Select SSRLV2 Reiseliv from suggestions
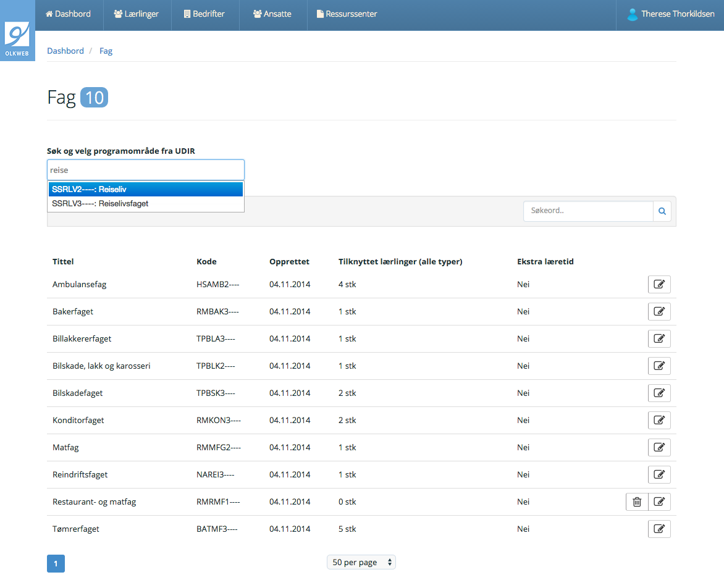 [x=145, y=190]
